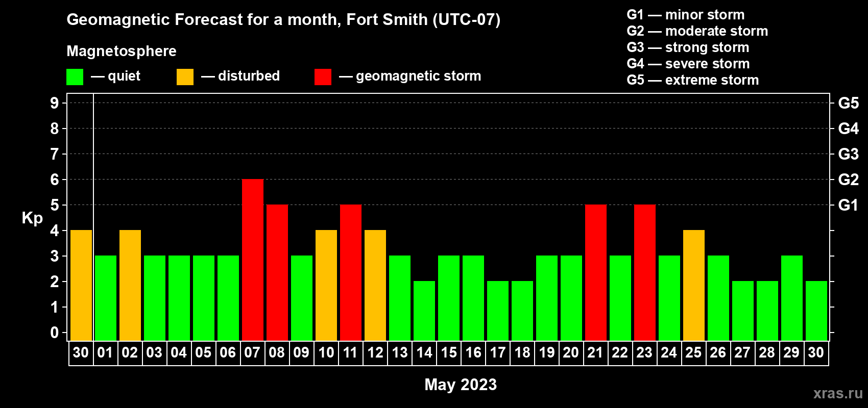Select the orange bar for day 25
This screenshot has height=408, width=868.
(x=694, y=286)
